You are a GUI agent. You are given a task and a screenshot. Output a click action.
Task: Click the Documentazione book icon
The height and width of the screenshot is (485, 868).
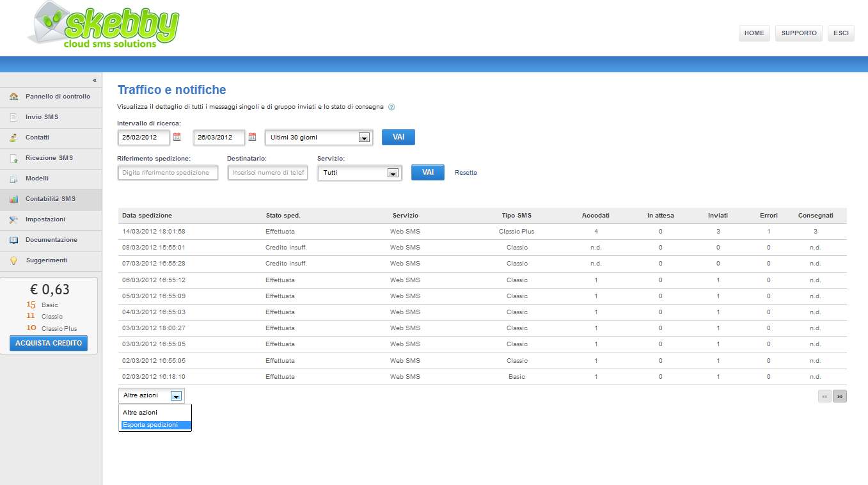13,240
